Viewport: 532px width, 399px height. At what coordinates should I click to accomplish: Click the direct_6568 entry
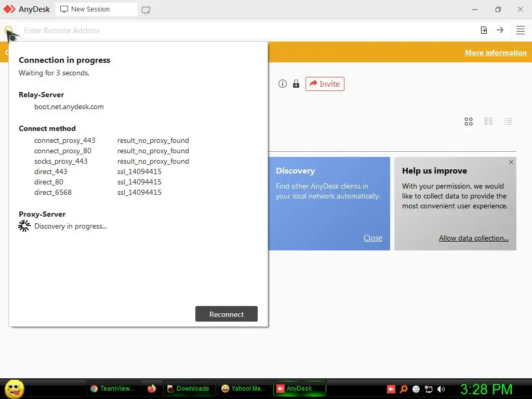53,192
